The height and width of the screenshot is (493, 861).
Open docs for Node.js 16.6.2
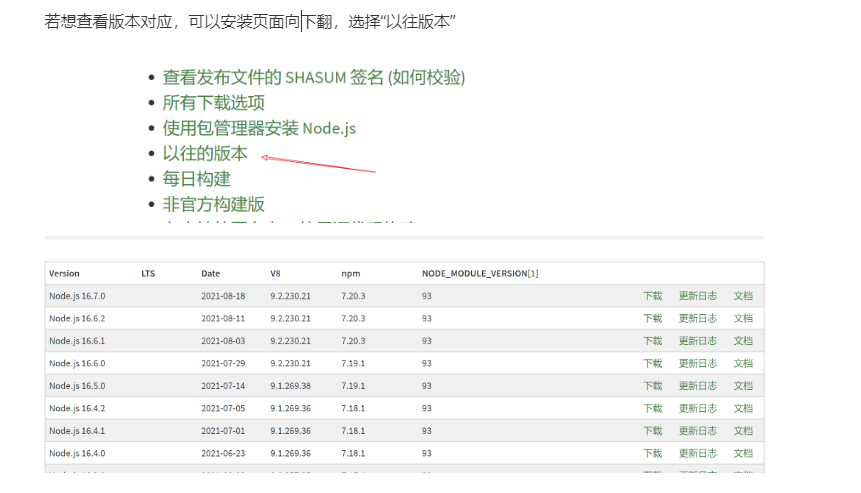click(x=743, y=318)
